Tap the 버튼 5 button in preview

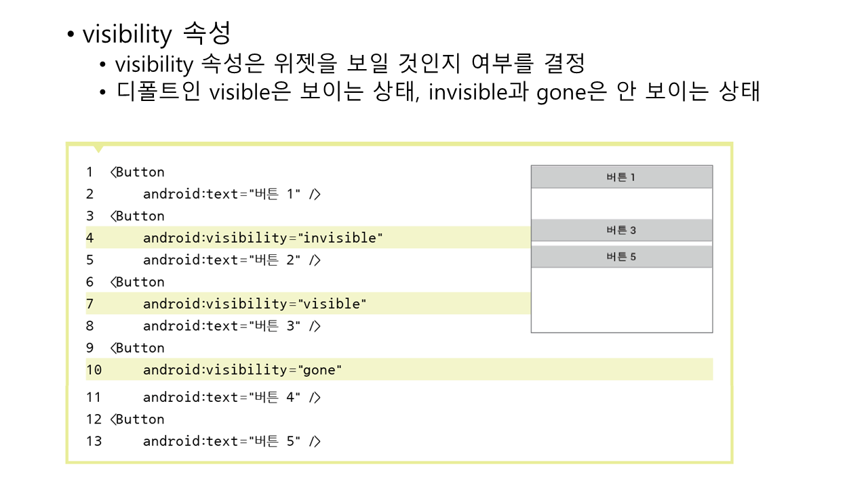pos(621,257)
